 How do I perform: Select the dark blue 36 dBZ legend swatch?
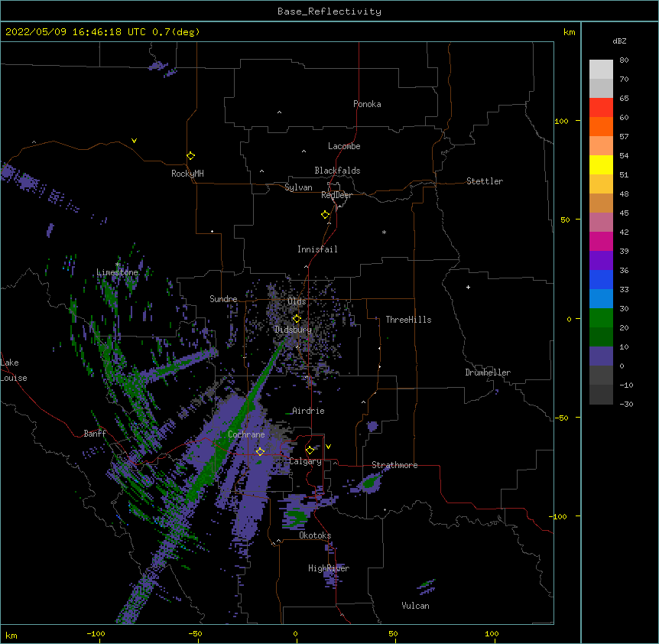pyautogui.click(x=601, y=279)
